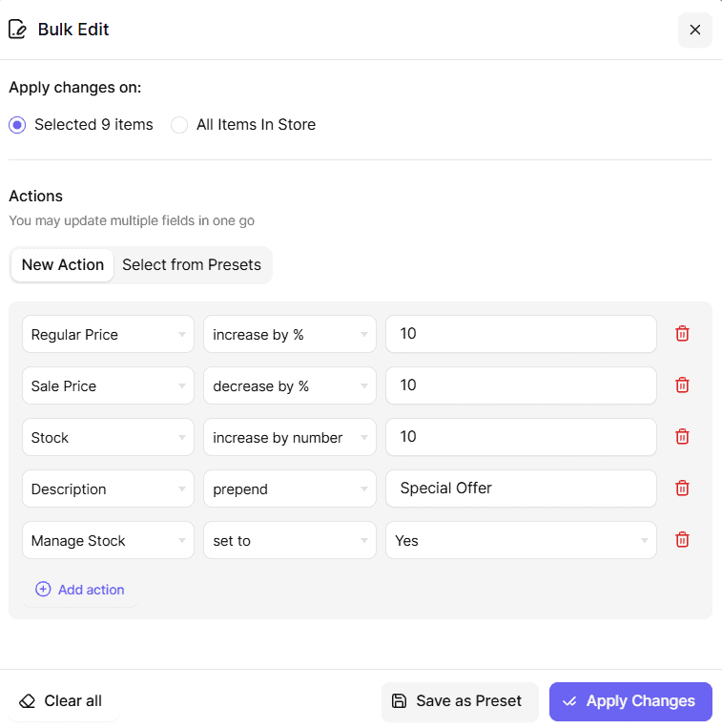
Task: Change the increase by number operation dropdown
Action: (x=290, y=437)
